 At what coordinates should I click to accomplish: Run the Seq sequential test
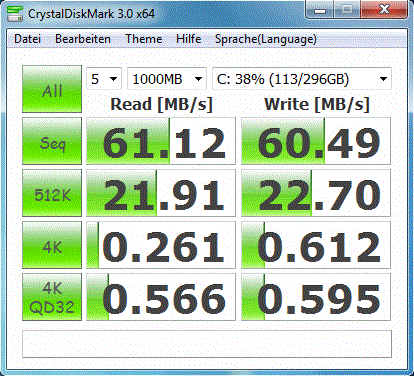click(x=52, y=141)
